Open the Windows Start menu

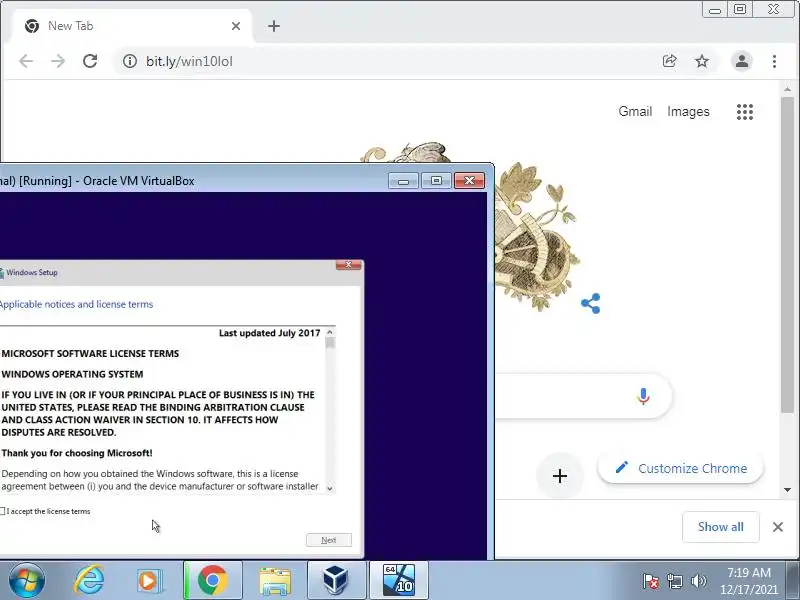point(27,581)
